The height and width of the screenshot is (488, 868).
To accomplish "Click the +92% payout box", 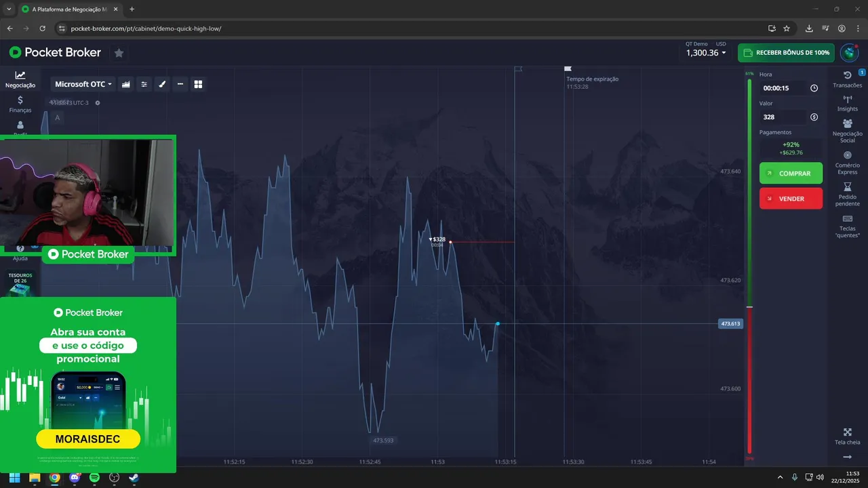I will pyautogui.click(x=791, y=148).
